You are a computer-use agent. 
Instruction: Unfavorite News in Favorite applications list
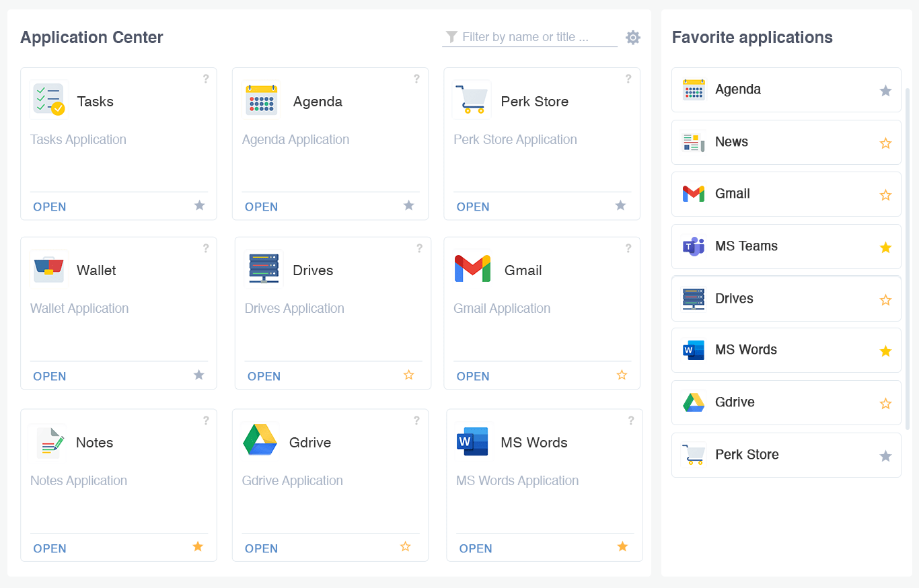pos(885,143)
